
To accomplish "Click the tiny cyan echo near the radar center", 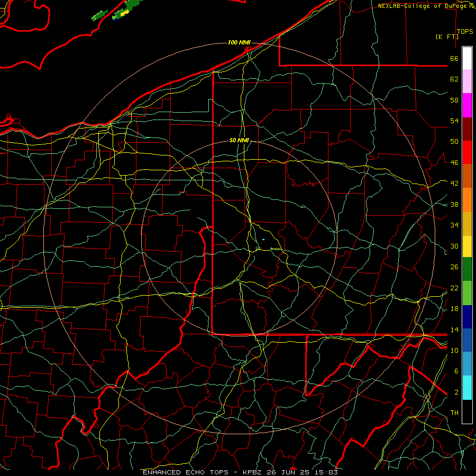I will (x=263, y=240).
